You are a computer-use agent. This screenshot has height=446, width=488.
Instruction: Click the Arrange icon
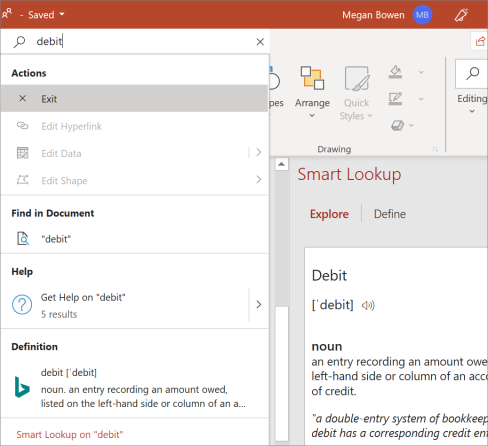(312, 78)
